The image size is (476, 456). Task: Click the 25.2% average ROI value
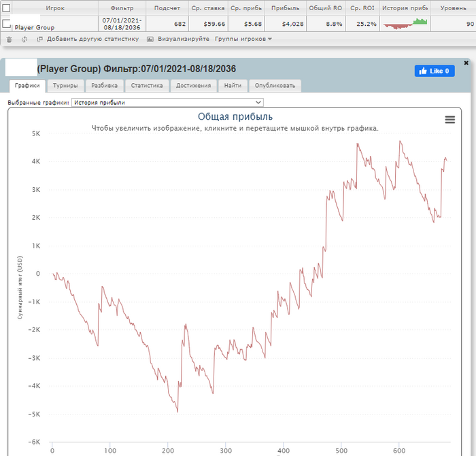coord(367,24)
